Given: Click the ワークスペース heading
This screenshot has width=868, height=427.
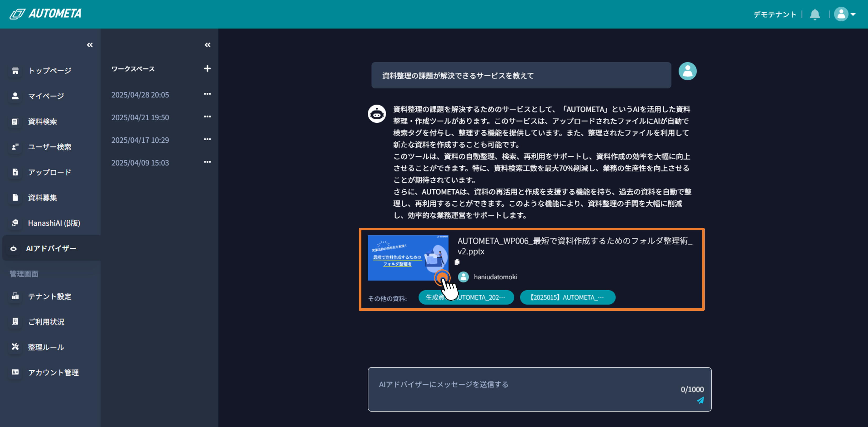Looking at the screenshot, I should pos(133,69).
